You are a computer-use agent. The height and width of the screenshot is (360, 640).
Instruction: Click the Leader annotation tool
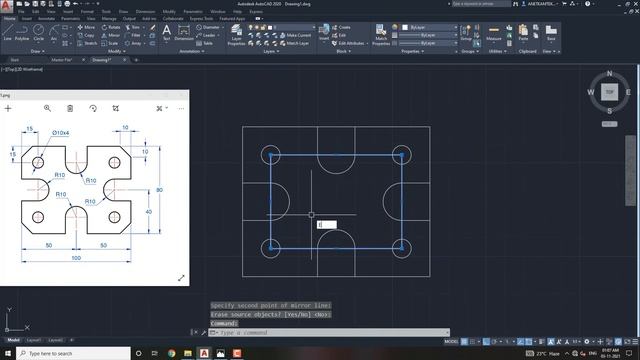pyautogui.click(x=207, y=35)
